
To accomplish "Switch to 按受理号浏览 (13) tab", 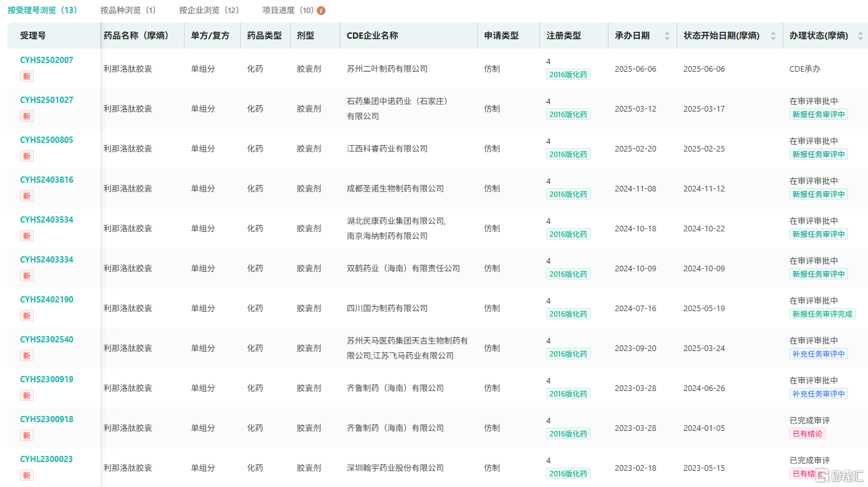I will 42,11.
